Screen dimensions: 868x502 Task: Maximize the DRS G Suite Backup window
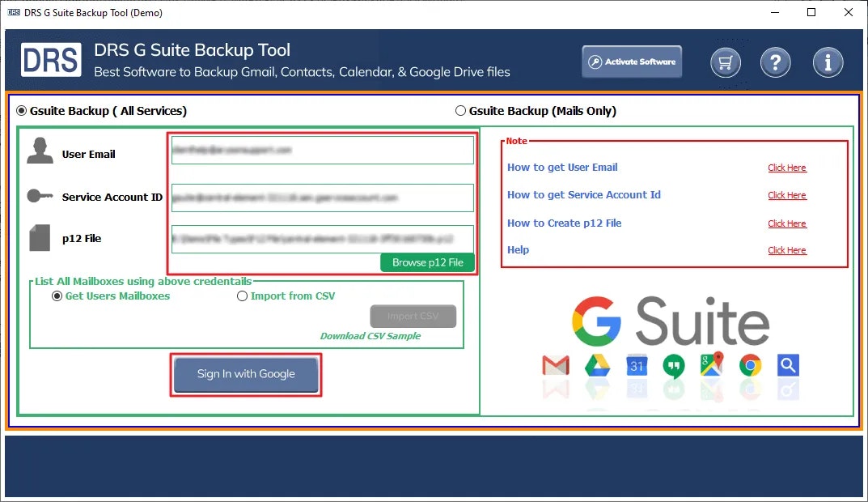(x=811, y=12)
